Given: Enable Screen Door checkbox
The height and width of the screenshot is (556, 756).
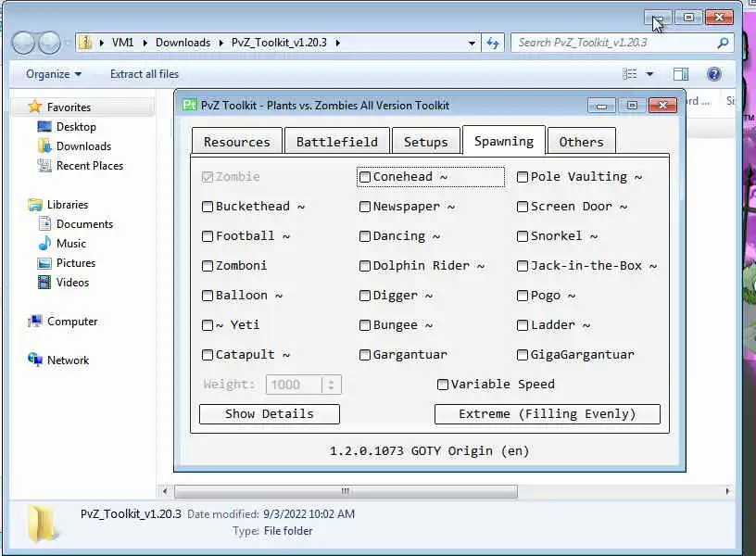Looking at the screenshot, I should [523, 207].
